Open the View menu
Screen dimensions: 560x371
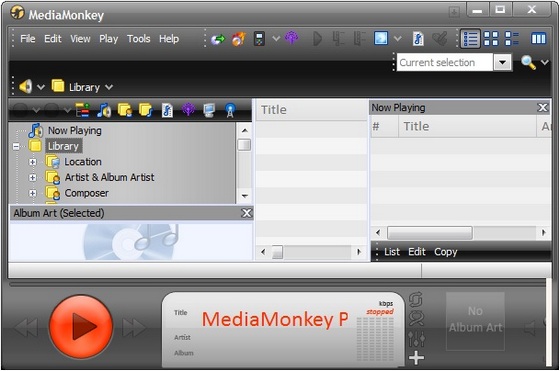(x=80, y=39)
